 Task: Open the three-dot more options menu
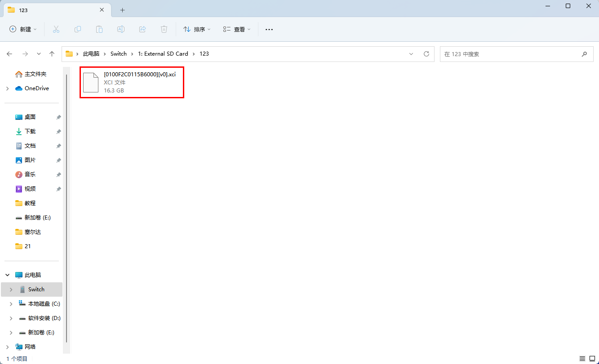(269, 29)
